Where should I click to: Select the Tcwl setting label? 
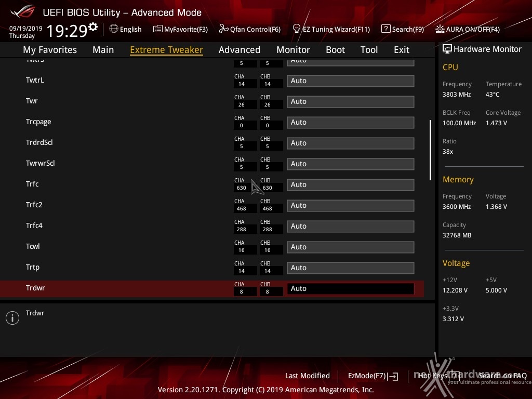click(x=33, y=246)
